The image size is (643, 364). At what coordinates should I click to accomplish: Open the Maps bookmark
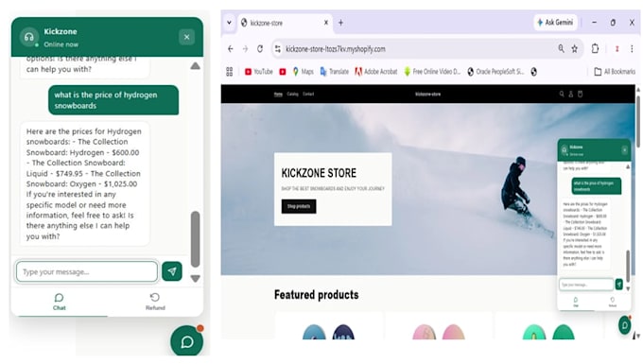pyautogui.click(x=303, y=72)
